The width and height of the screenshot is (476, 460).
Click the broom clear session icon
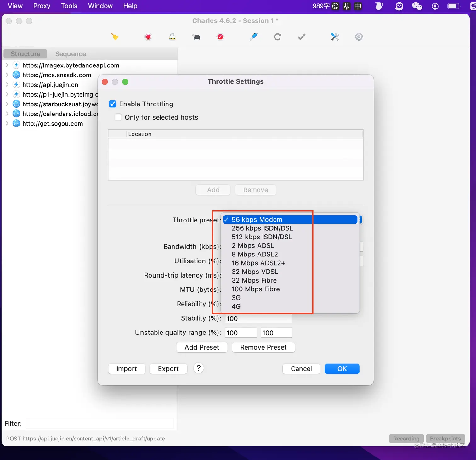click(x=115, y=37)
